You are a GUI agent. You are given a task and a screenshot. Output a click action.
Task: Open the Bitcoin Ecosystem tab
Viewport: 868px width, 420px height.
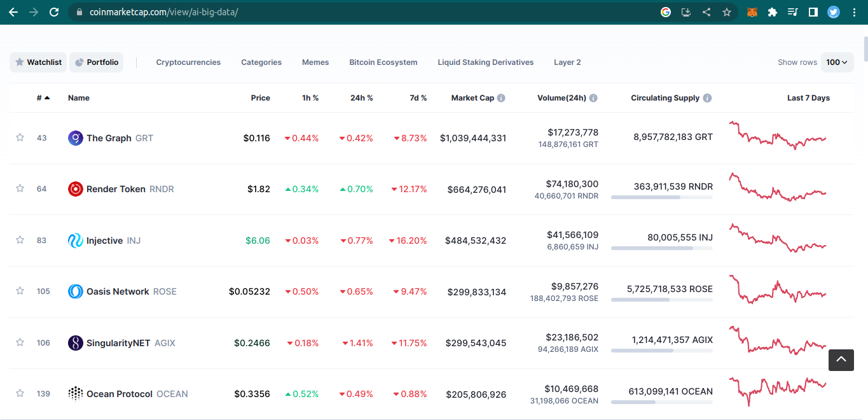pos(383,62)
